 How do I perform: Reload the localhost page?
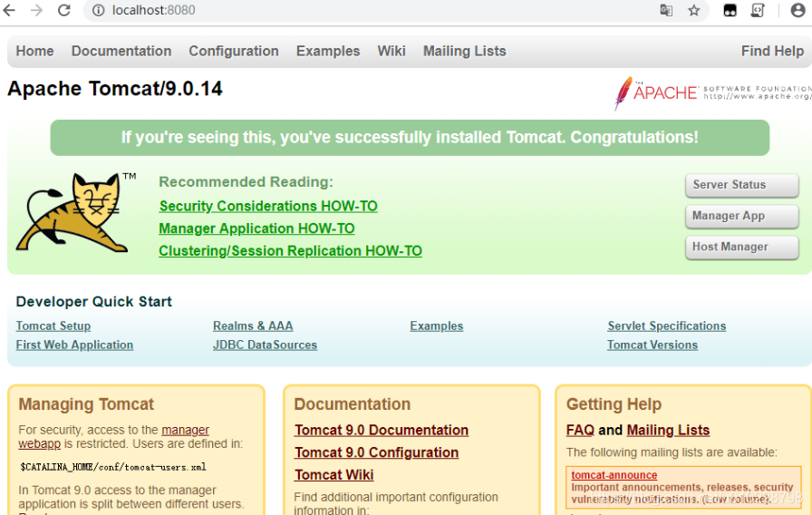point(63,10)
